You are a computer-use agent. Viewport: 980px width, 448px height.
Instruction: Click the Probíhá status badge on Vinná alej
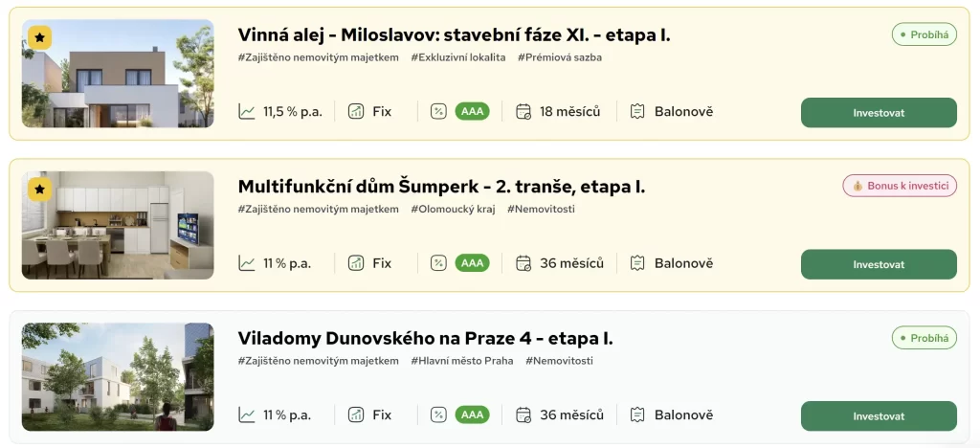pyautogui.click(x=924, y=34)
